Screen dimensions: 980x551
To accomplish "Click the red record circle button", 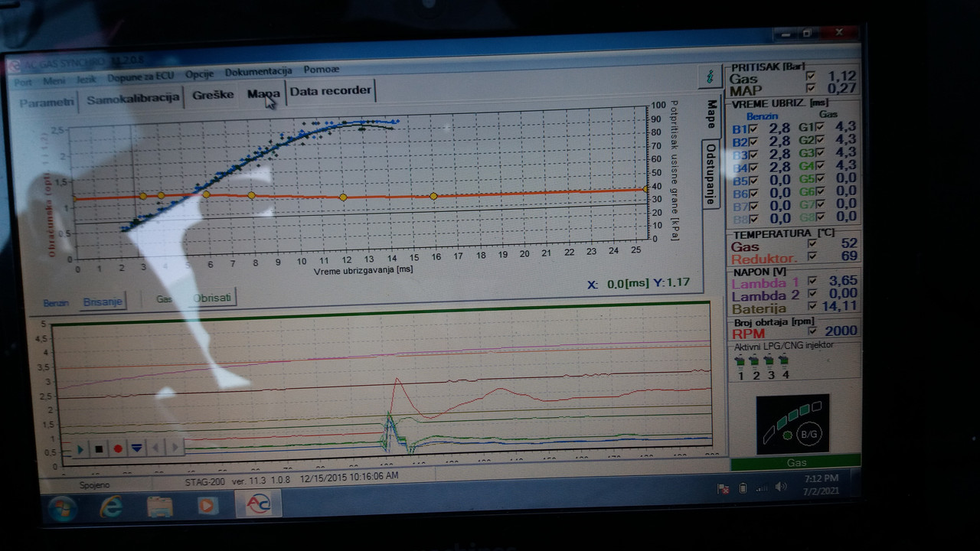I will [x=118, y=449].
